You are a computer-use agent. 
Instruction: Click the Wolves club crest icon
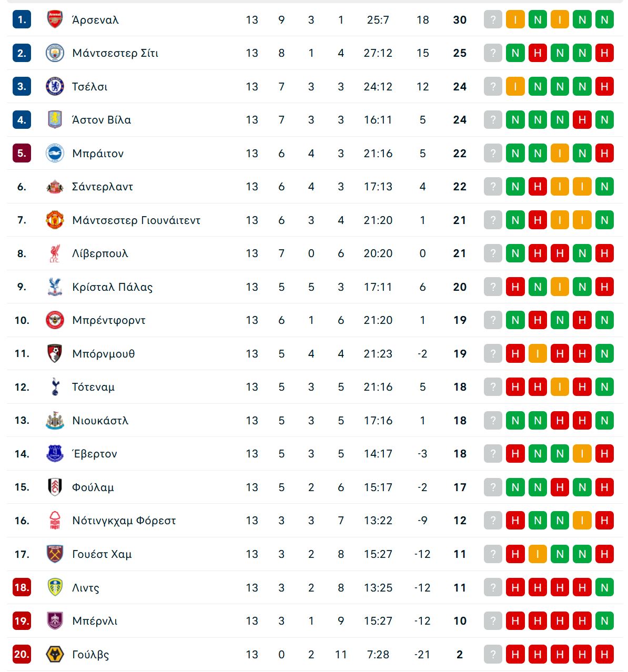click(55, 655)
